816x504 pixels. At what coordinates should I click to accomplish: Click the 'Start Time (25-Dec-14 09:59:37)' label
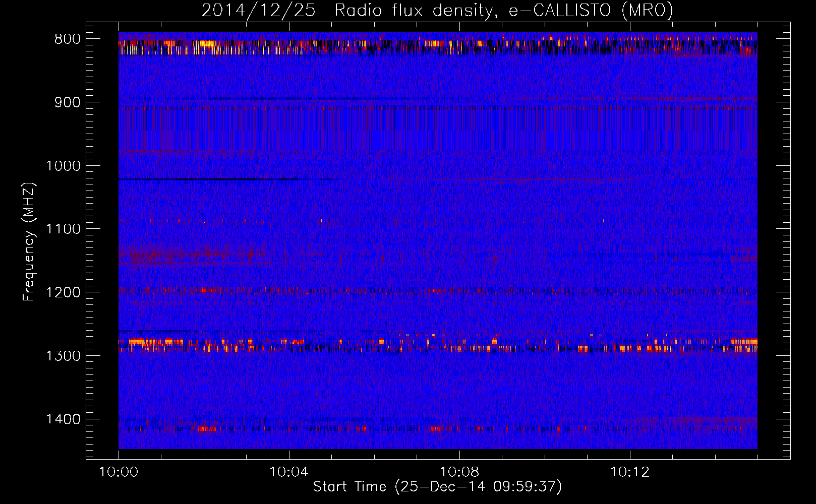coord(437,487)
